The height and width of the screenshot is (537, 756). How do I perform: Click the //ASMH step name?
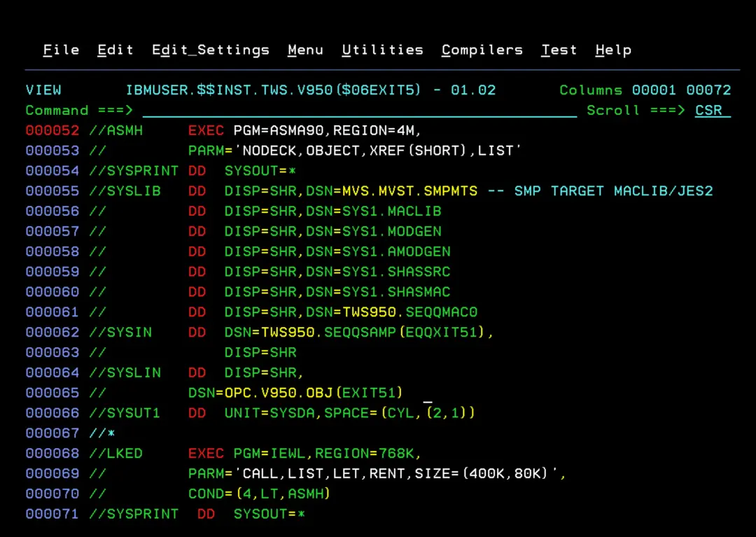pos(115,131)
